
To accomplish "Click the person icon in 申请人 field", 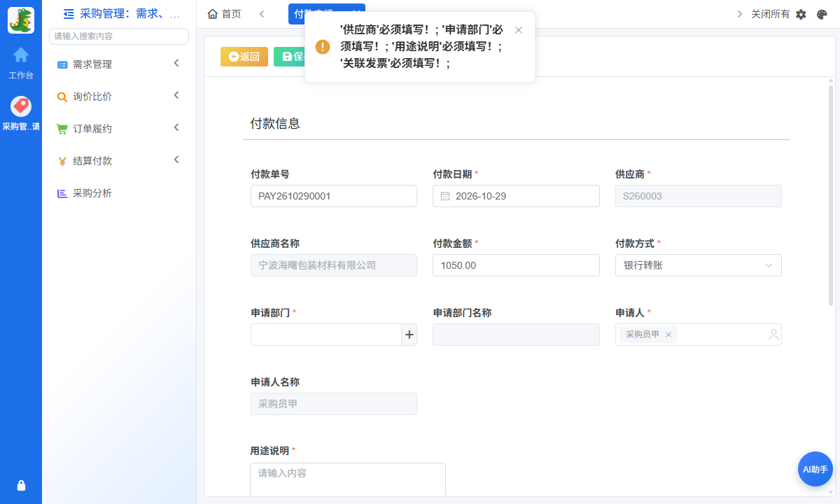I will point(773,335).
